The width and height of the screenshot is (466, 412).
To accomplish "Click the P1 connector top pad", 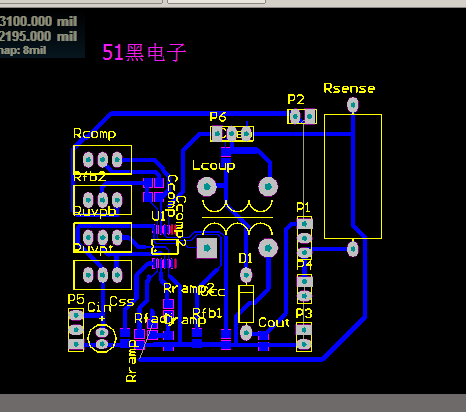I will tap(304, 224).
